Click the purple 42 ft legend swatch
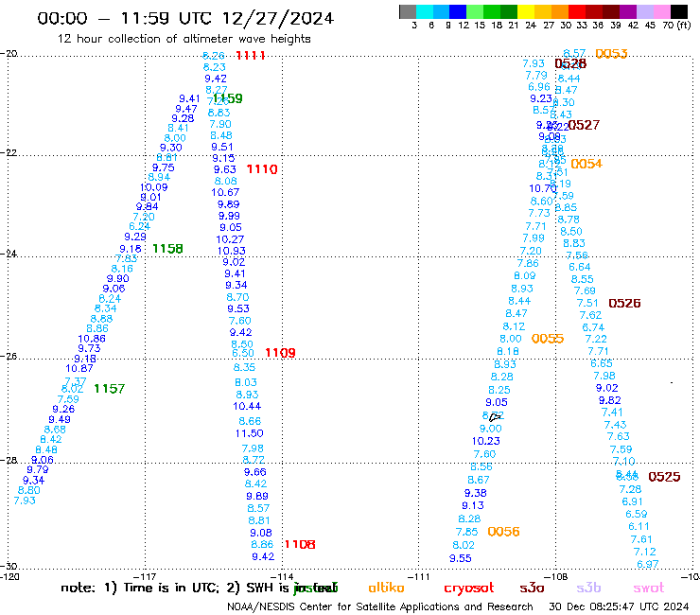 click(628, 12)
